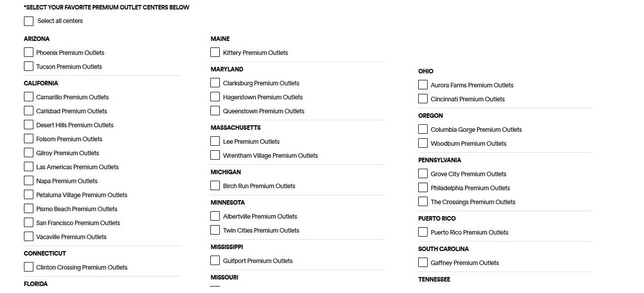This screenshot has width=644, height=293.
Task: Select Aurora Farms Premium Outlets
Action: click(x=423, y=85)
